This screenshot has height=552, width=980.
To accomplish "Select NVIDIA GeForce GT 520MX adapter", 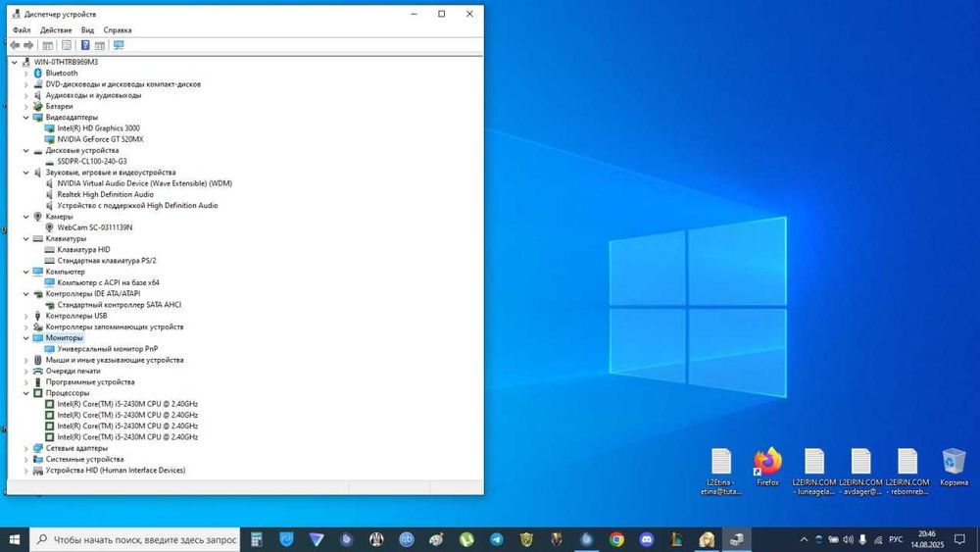I will (x=100, y=139).
